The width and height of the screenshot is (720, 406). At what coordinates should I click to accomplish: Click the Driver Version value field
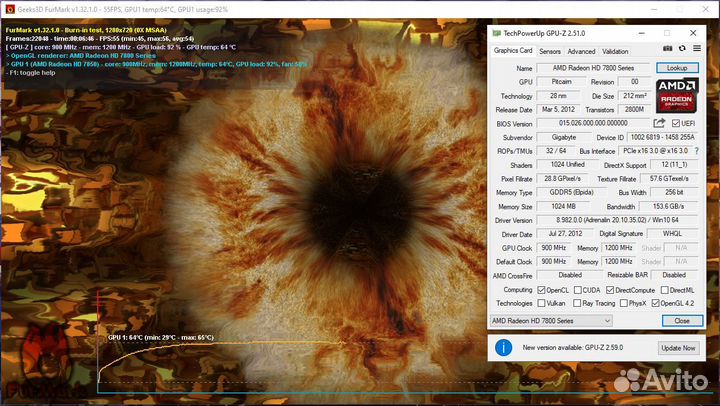[x=617, y=220]
